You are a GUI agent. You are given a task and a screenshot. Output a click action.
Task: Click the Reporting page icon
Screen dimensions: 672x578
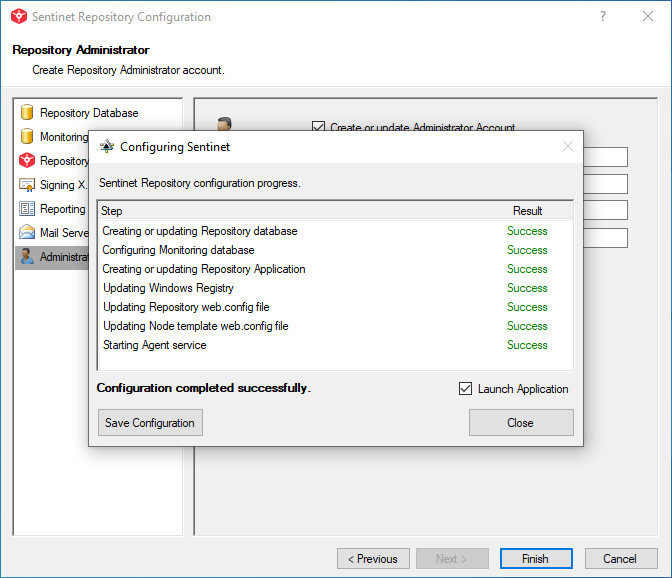27,209
